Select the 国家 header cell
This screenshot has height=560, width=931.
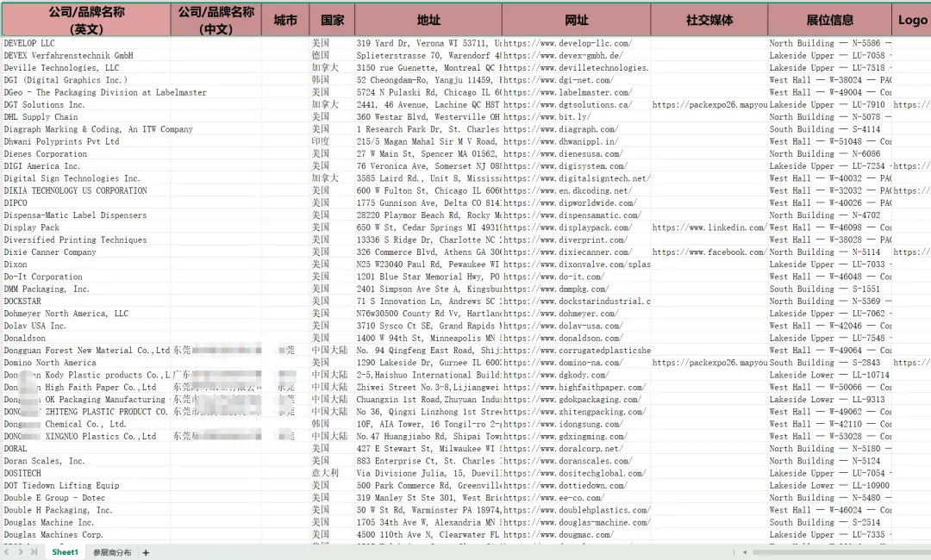[x=332, y=20]
